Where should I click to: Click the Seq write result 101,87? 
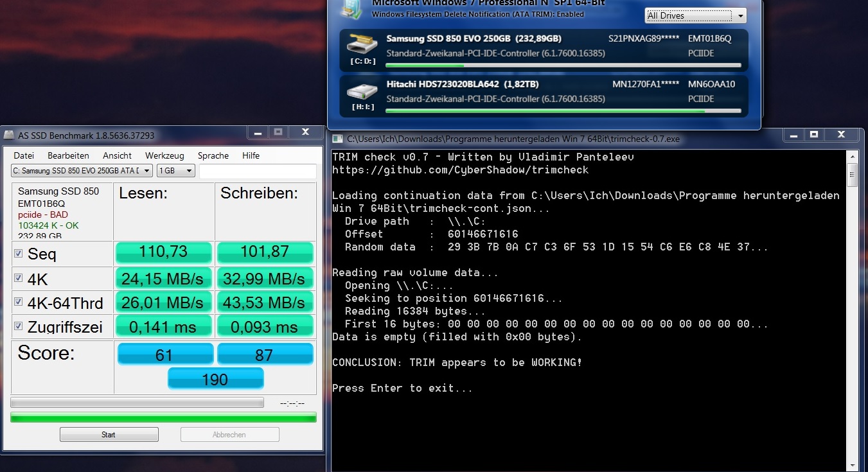coord(265,252)
